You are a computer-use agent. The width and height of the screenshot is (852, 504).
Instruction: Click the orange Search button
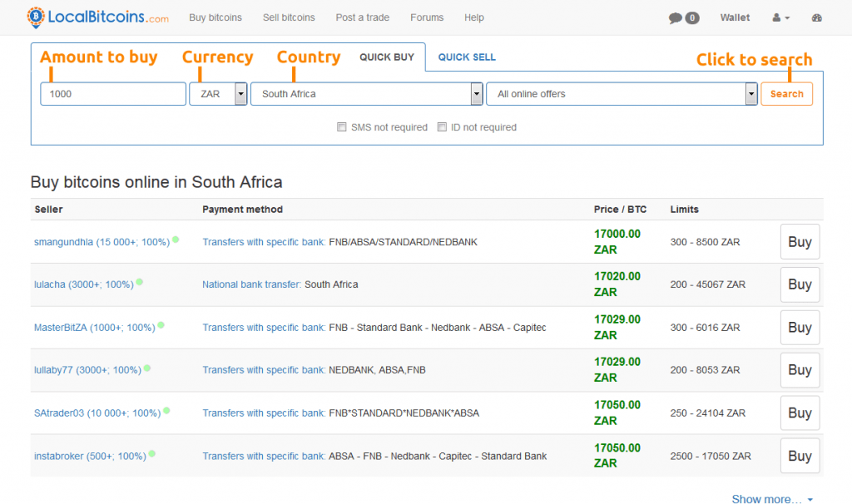(786, 94)
